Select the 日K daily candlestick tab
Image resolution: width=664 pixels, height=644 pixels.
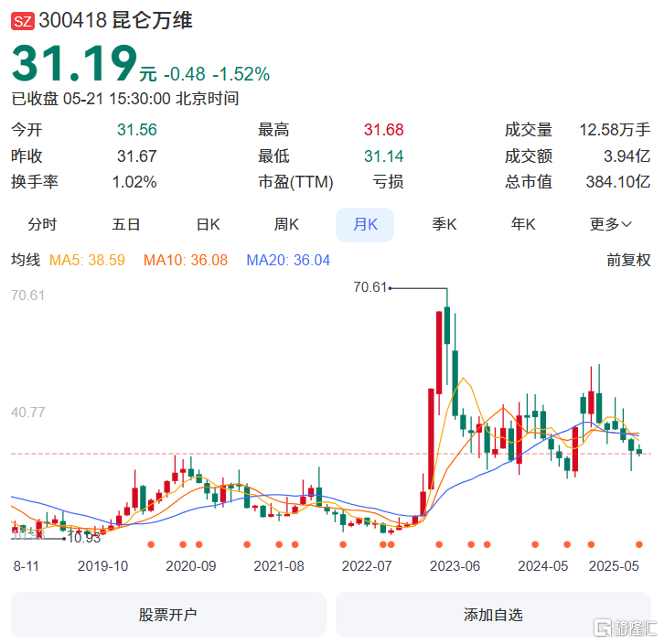click(x=208, y=224)
